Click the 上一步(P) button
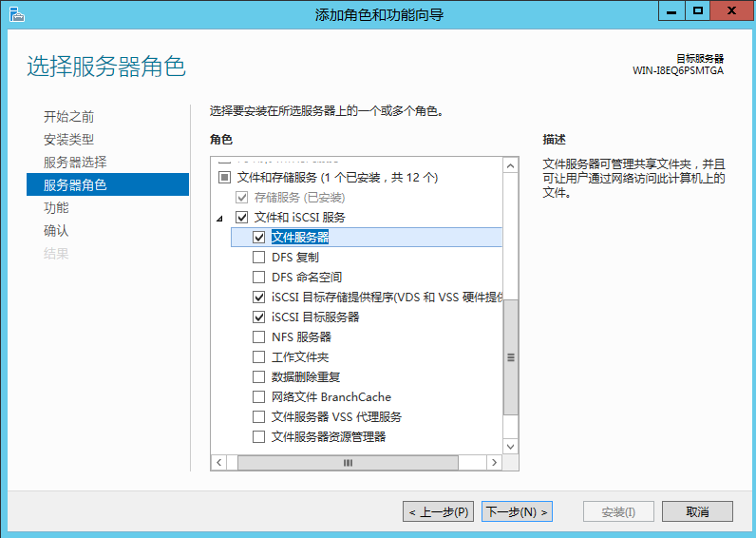The width and height of the screenshot is (756, 538). click(438, 511)
